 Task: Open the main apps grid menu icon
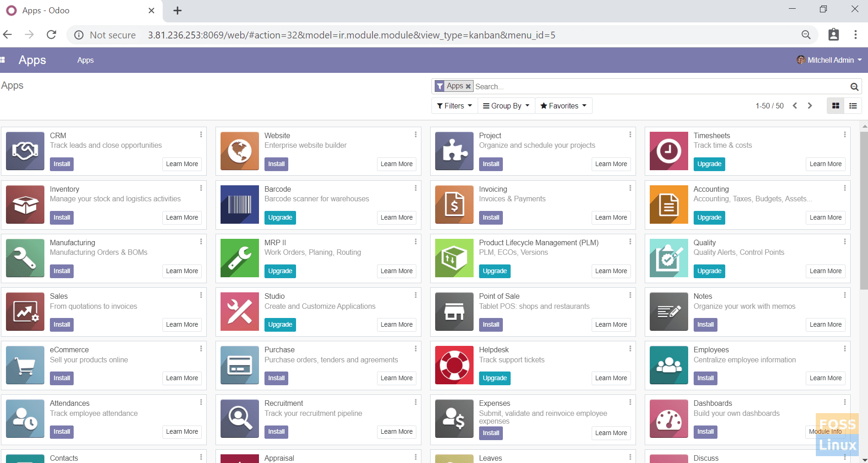coord(2,60)
